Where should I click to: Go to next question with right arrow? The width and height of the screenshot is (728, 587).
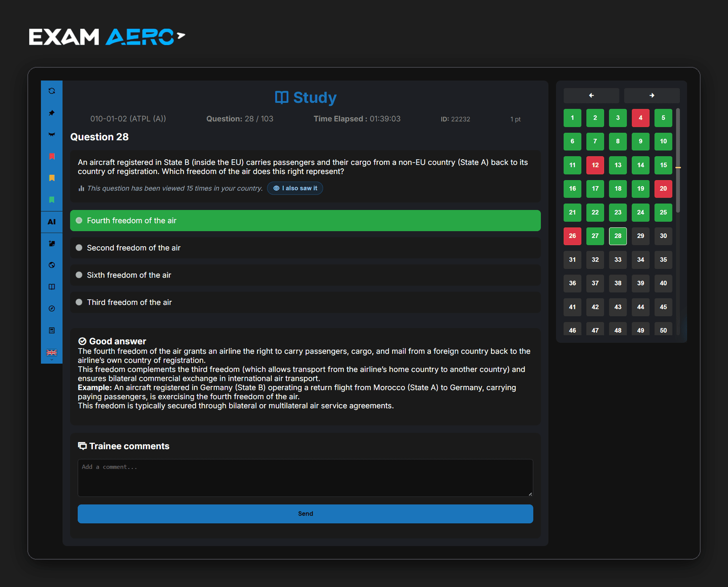[652, 96]
